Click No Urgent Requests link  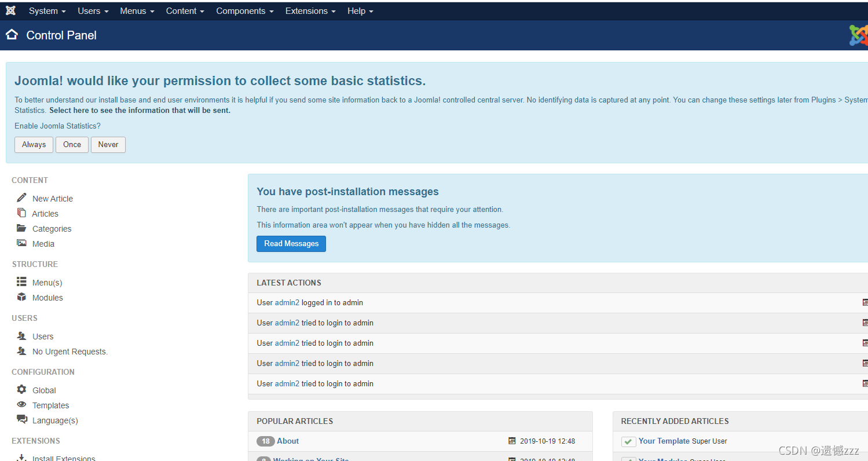click(x=70, y=352)
